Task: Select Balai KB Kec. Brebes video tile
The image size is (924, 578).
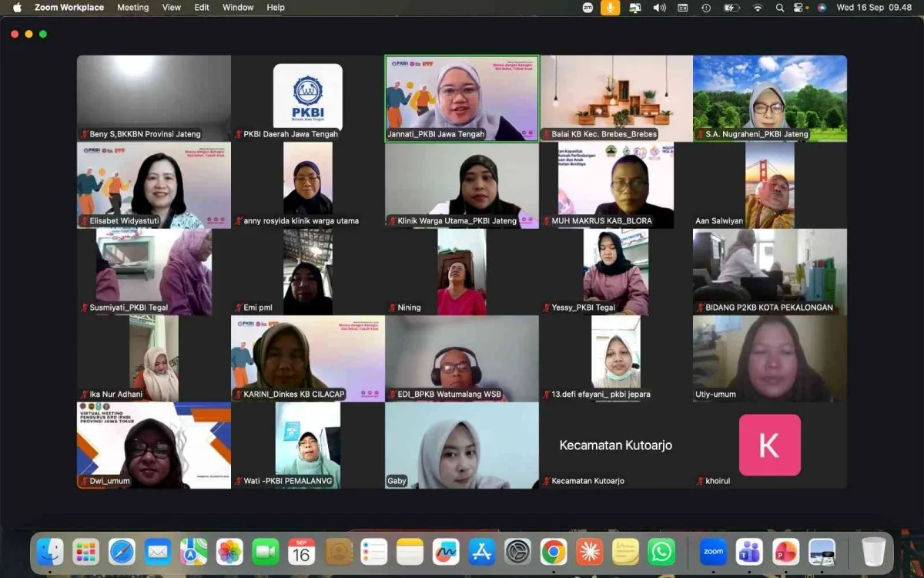Action: coord(616,98)
